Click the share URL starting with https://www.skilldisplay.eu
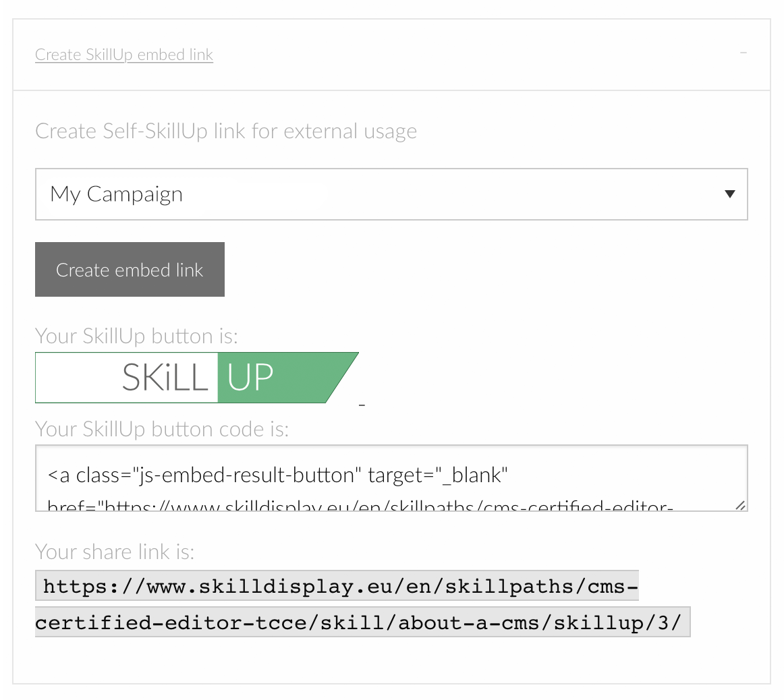Image resolution: width=784 pixels, height=700 pixels. [337, 587]
